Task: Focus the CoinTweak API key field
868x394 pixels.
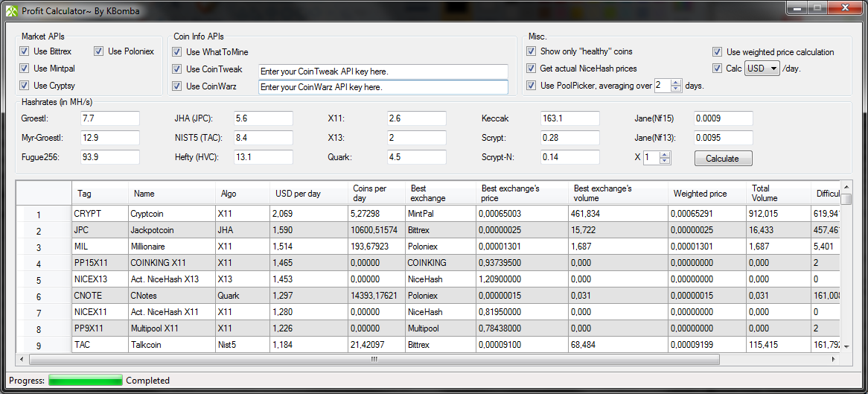Action: click(383, 72)
